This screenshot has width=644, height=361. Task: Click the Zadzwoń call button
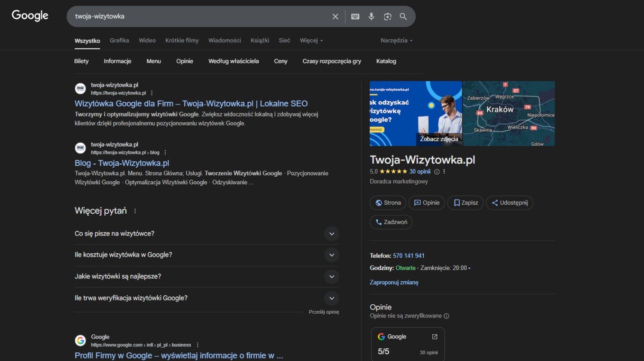[x=391, y=222]
